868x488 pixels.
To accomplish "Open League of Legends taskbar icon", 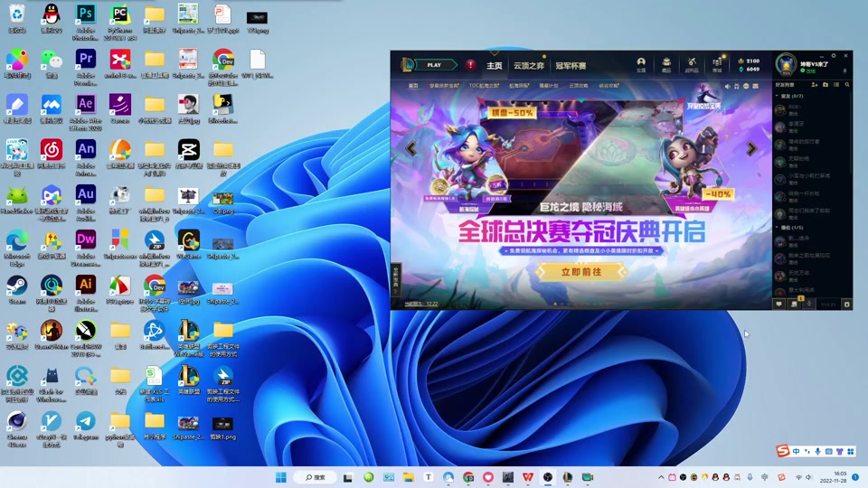I will 568,477.
